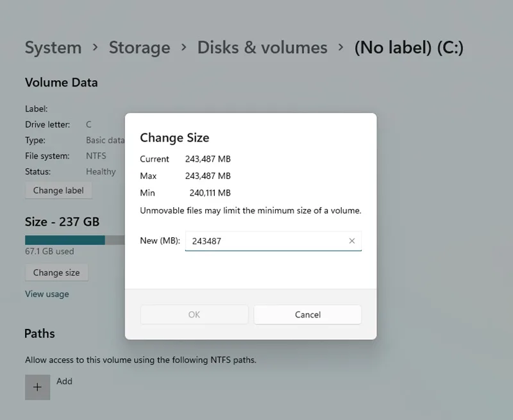Viewport: 513px width, 420px height.
Task: Select the (No label) (C:) breadcrumb title
Action: [x=409, y=47]
